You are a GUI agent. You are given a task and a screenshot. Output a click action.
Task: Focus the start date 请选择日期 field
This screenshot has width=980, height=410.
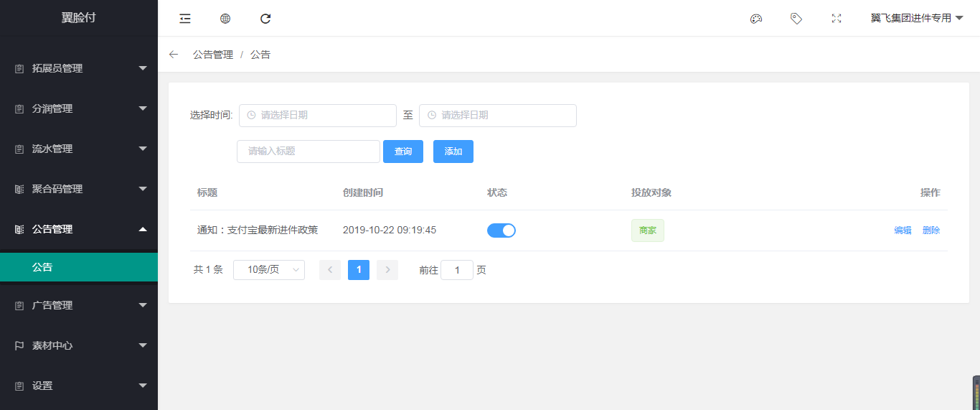pyautogui.click(x=318, y=116)
